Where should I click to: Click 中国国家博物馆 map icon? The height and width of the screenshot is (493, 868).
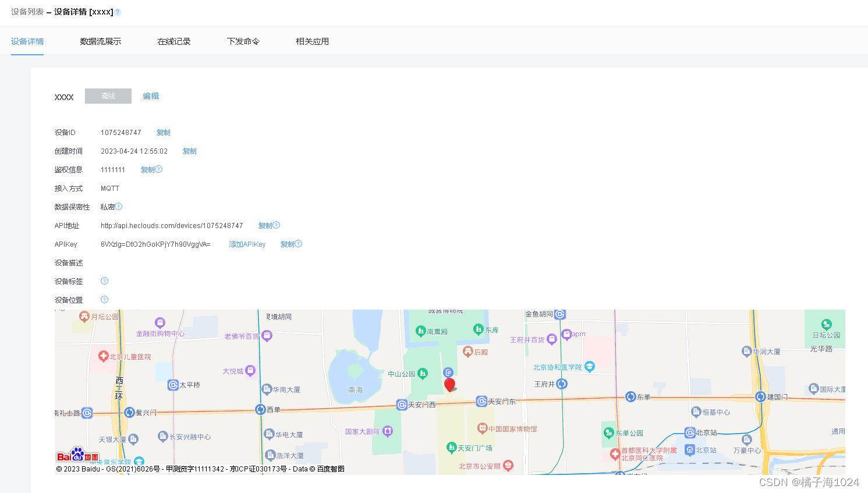pyautogui.click(x=482, y=428)
